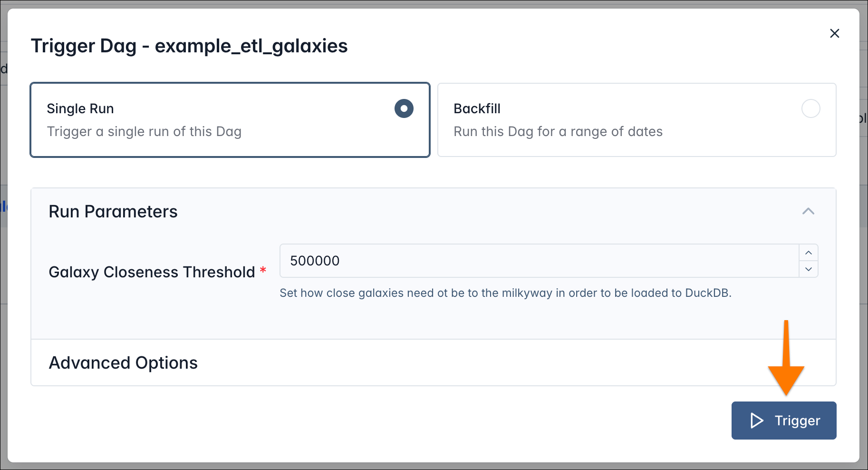Image resolution: width=868 pixels, height=470 pixels.
Task: Click the required asterisk next to Galaxy Closeness Threshold
Action: click(263, 270)
